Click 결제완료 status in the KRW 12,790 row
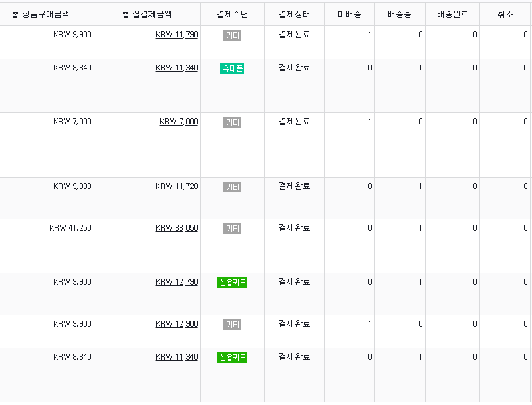 point(294,282)
